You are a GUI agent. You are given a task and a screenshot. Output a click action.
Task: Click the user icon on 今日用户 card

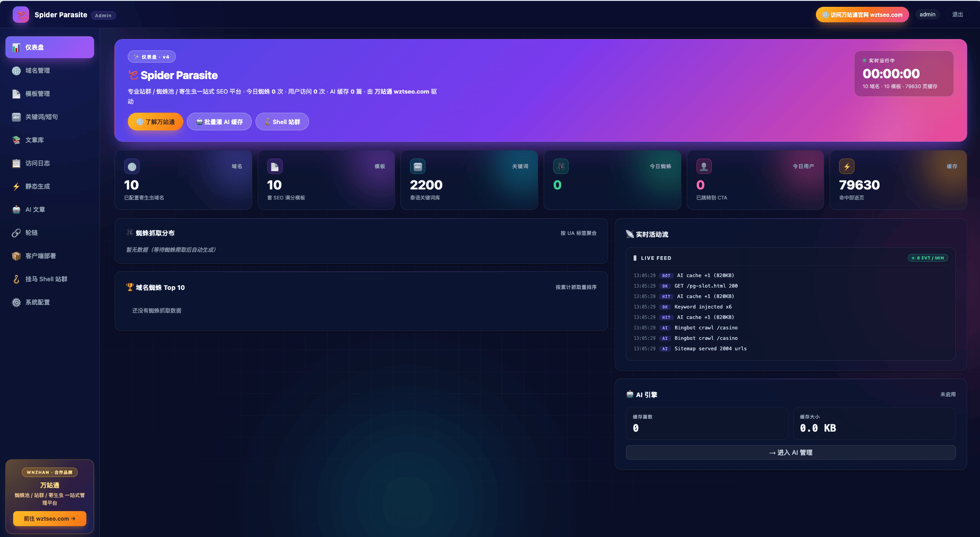click(704, 167)
